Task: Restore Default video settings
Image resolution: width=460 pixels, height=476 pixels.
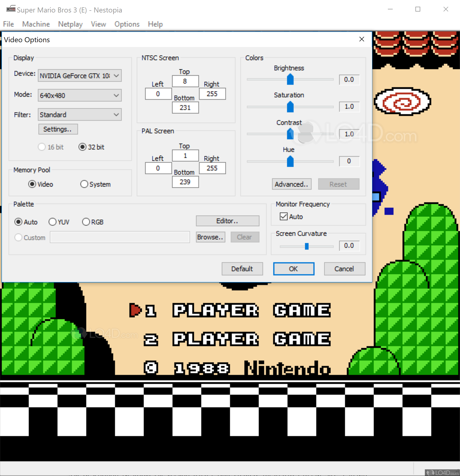Action: (242, 269)
